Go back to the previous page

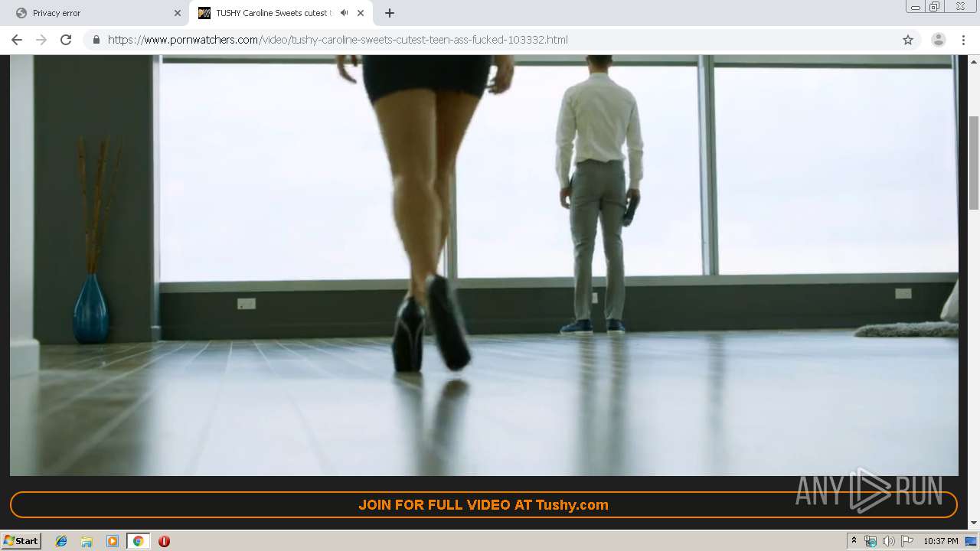[x=17, y=40]
